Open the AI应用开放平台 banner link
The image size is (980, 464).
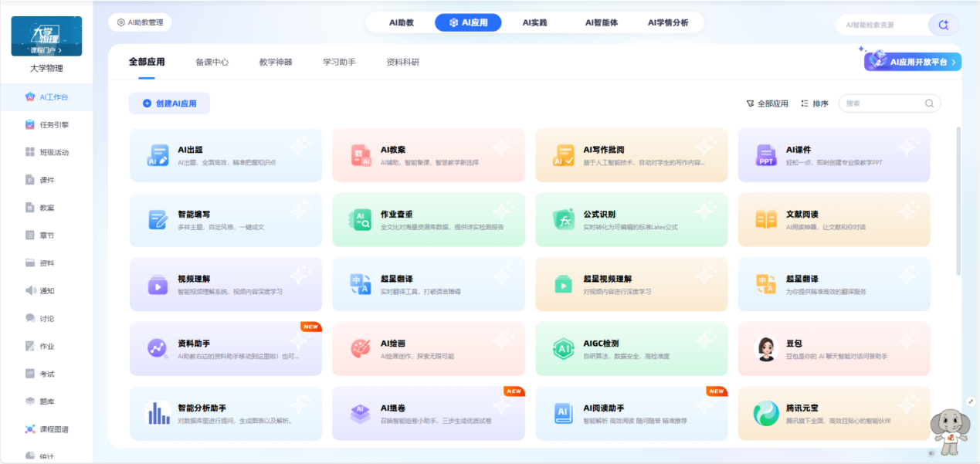(x=914, y=62)
